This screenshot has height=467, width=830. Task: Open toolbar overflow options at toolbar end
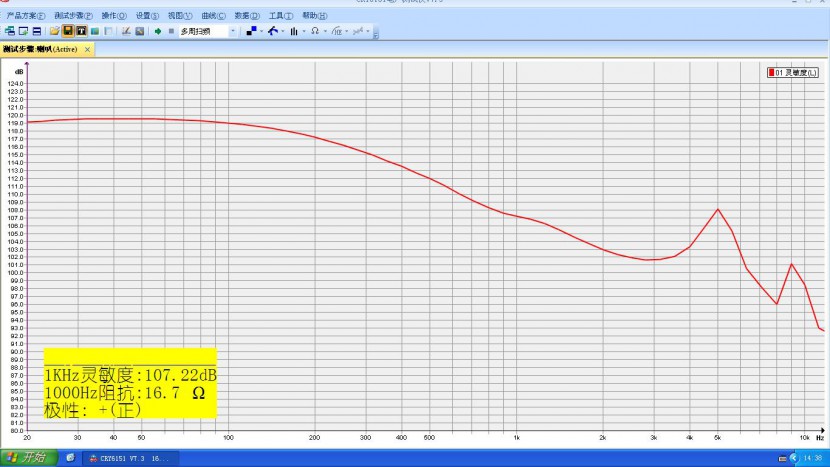[x=376, y=34]
